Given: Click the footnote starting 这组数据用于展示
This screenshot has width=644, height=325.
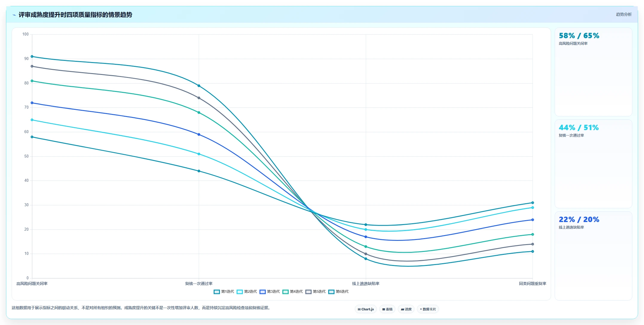Looking at the screenshot, I should pyautogui.click(x=141, y=308).
